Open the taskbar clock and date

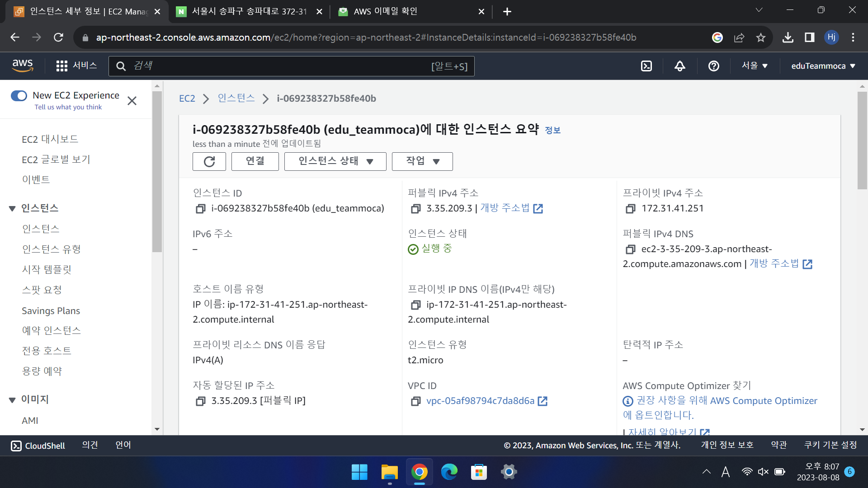point(818,472)
